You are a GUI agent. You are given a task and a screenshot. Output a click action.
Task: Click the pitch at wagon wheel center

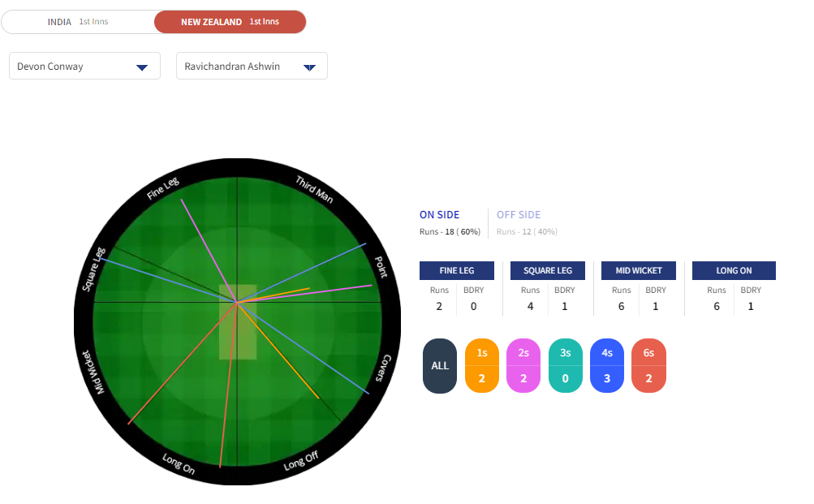pos(238,321)
